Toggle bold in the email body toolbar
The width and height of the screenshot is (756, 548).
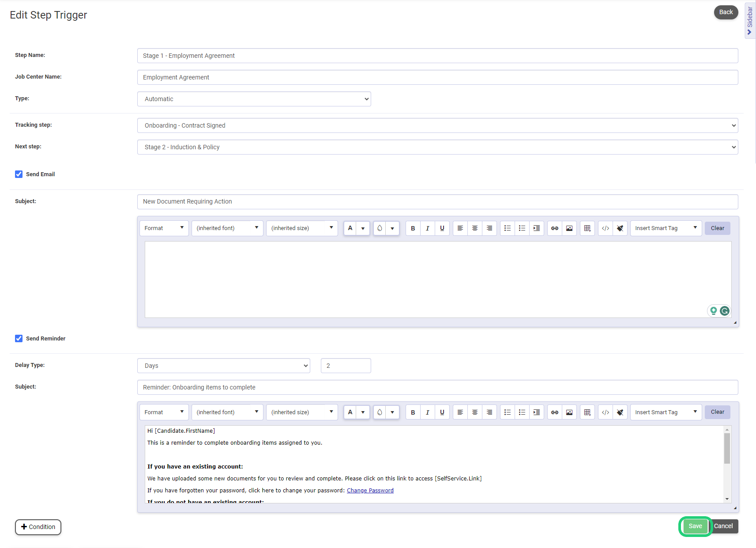(x=413, y=228)
